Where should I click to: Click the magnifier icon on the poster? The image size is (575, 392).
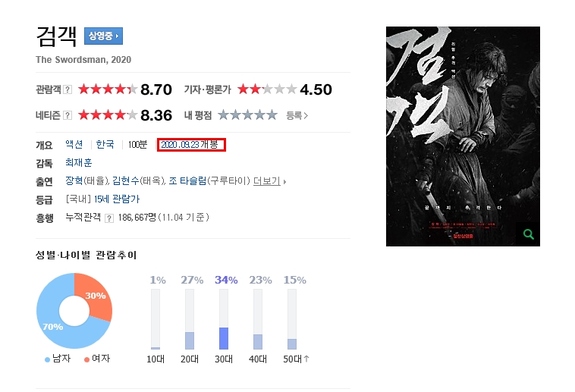[x=528, y=234]
